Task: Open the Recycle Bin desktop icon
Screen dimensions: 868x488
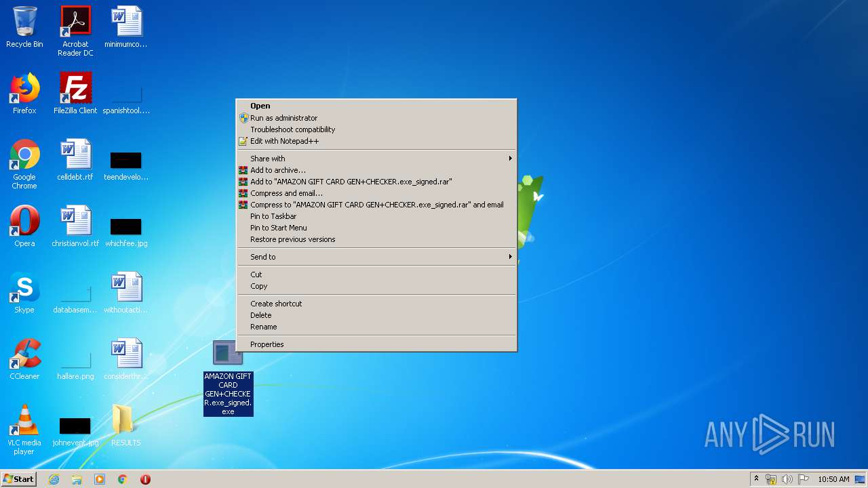Action: (x=24, y=27)
